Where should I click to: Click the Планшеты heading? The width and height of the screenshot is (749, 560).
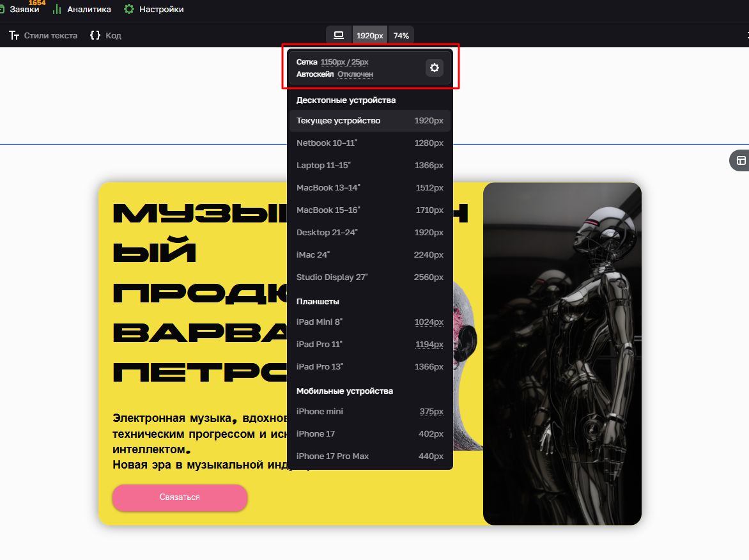pyautogui.click(x=318, y=302)
